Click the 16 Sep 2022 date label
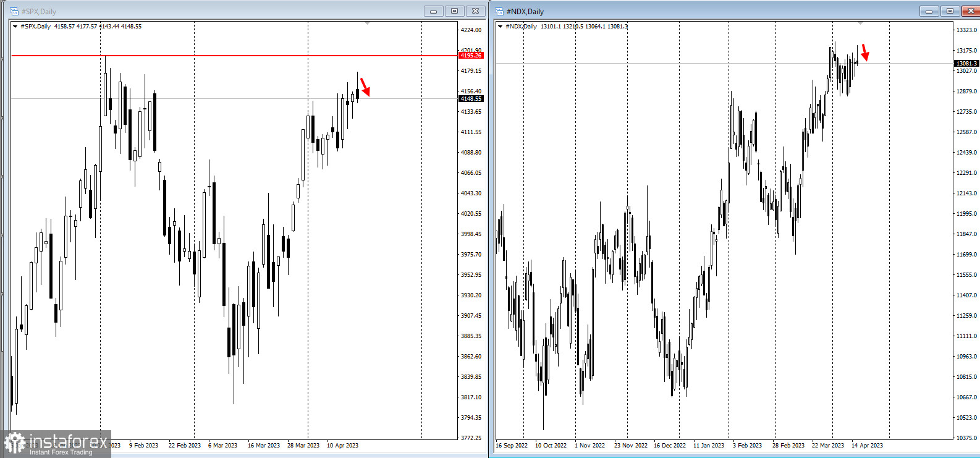The height and width of the screenshot is (458, 980). 512,446
